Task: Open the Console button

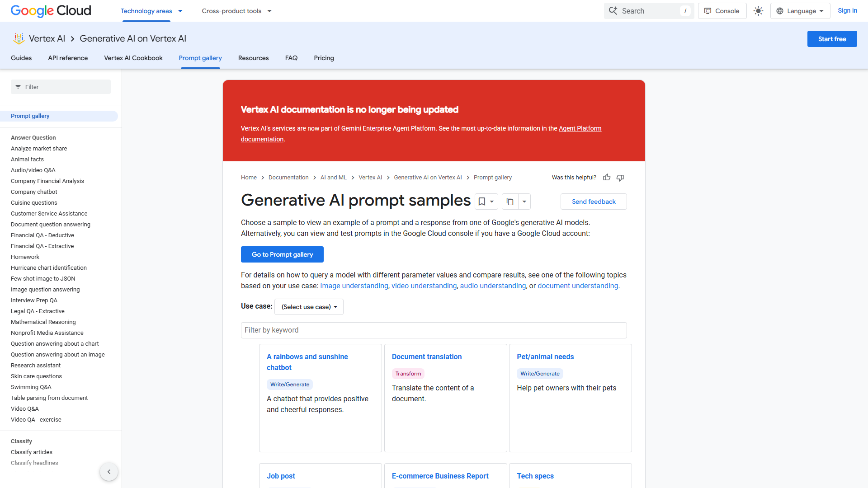Action: [x=722, y=11]
